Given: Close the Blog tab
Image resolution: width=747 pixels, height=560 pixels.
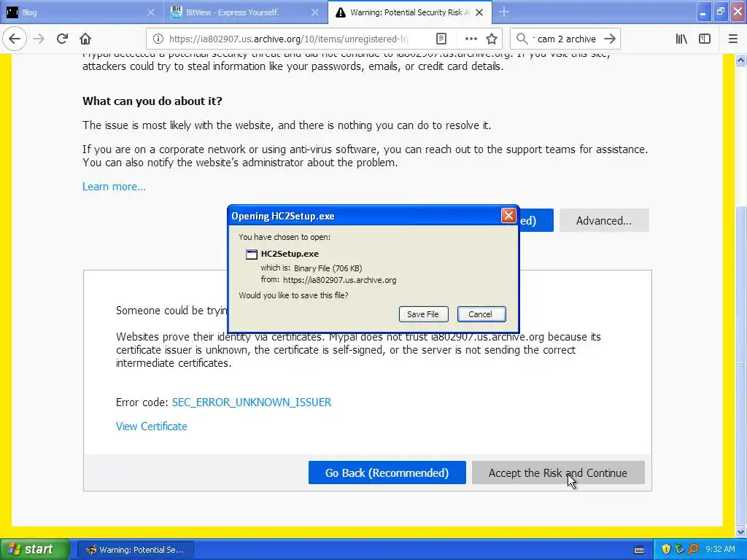Looking at the screenshot, I should click(150, 12).
